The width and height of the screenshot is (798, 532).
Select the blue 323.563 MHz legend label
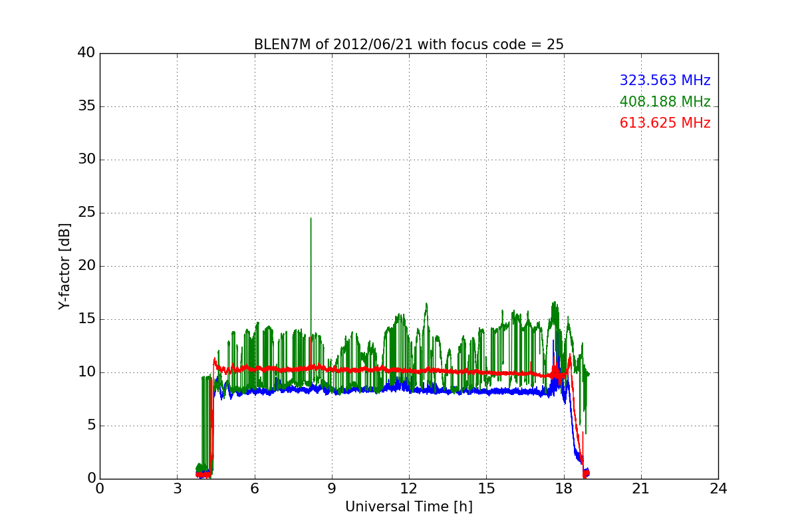(665, 80)
